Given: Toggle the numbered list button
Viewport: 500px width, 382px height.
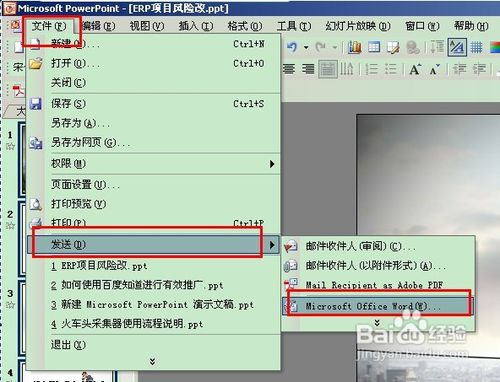Looking at the screenshot, I should pyautogui.click(x=371, y=69).
